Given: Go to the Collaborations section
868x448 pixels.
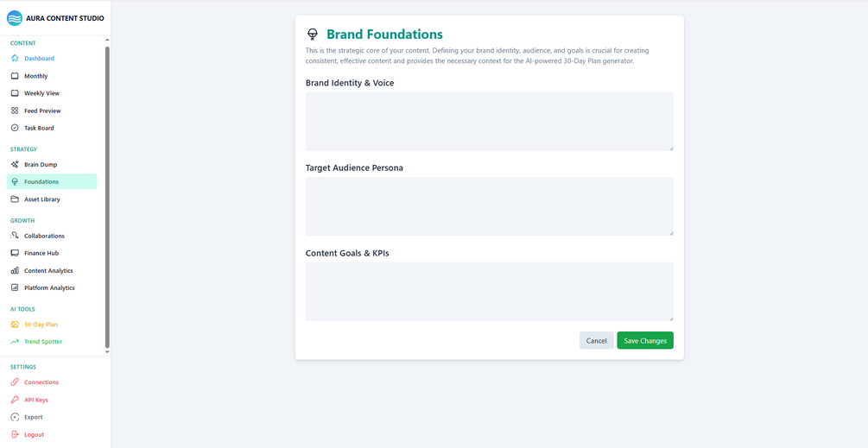Looking at the screenshot, I should point(44,236).
